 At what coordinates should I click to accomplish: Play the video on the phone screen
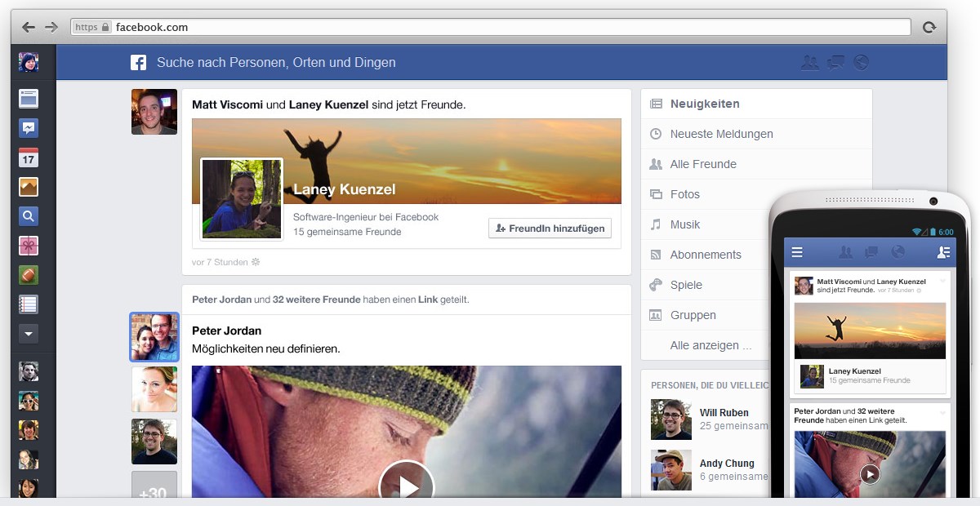[871, 473]
